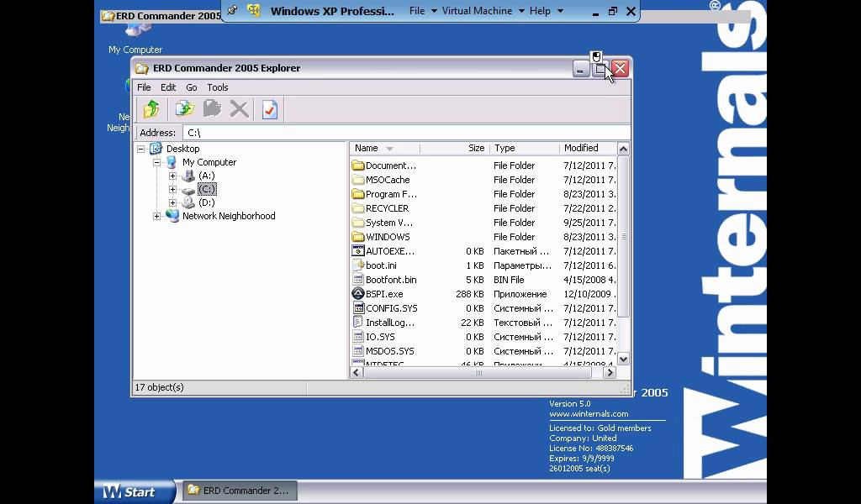Screen dimensions: 861x504
Task: Select the RECYCLER folder icon
Action: (x=358, y=208)
